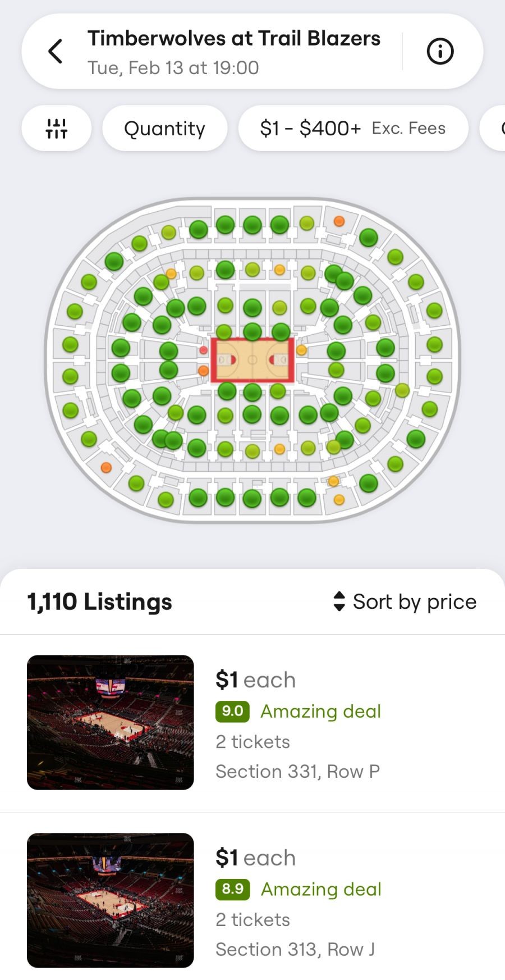Open Section 313 seat view thumbnail
The width and height of the screenshot is (505, 980).
coord(111,900)
